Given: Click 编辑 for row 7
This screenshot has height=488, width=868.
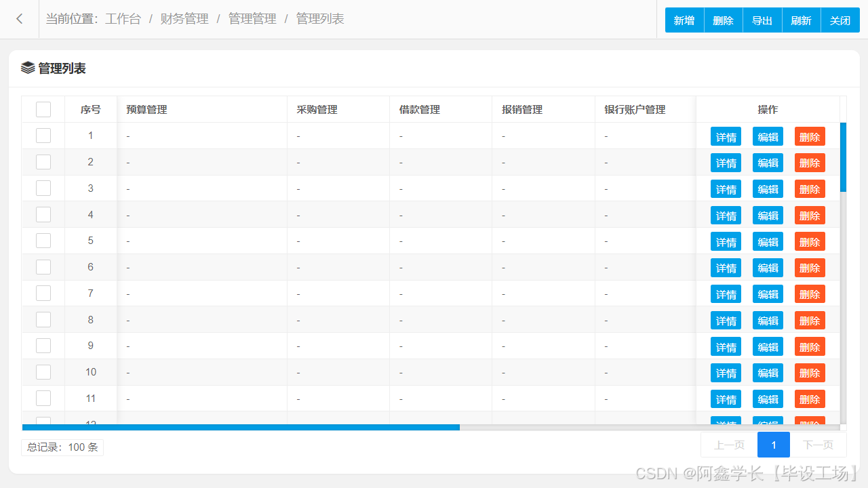Looking at the screenshot, I should (768, 294).
